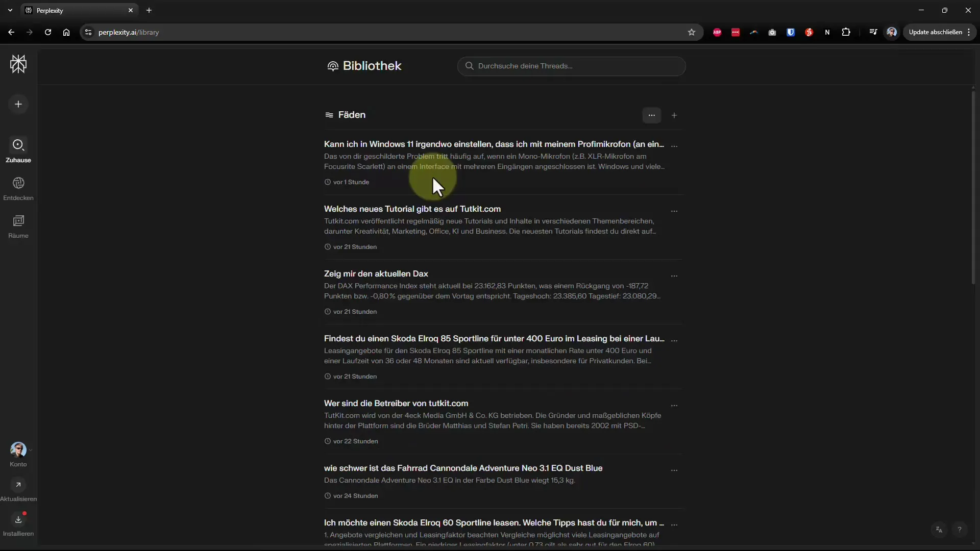Image resolution: width=980 pixels, height=551 pixels.
Task: Open browser home page
Action: tap(66, 32)
